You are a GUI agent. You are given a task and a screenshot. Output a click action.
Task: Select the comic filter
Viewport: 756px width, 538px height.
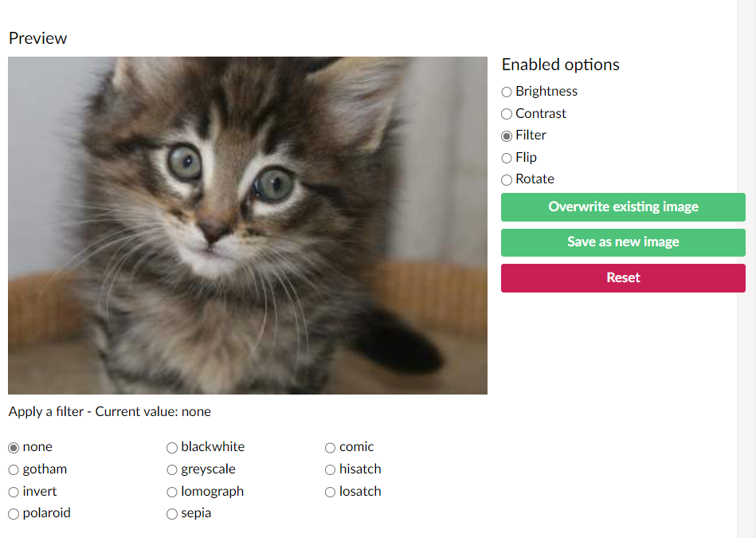331,448
